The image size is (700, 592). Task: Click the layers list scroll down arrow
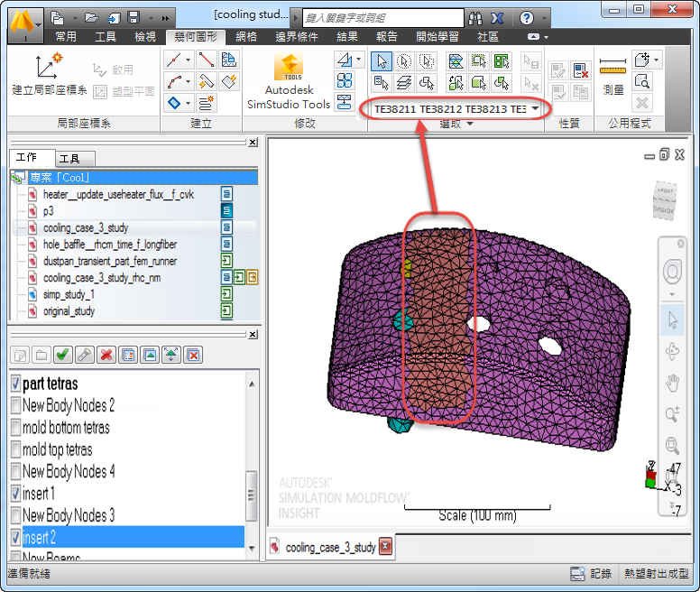click(x=252, y=549)
